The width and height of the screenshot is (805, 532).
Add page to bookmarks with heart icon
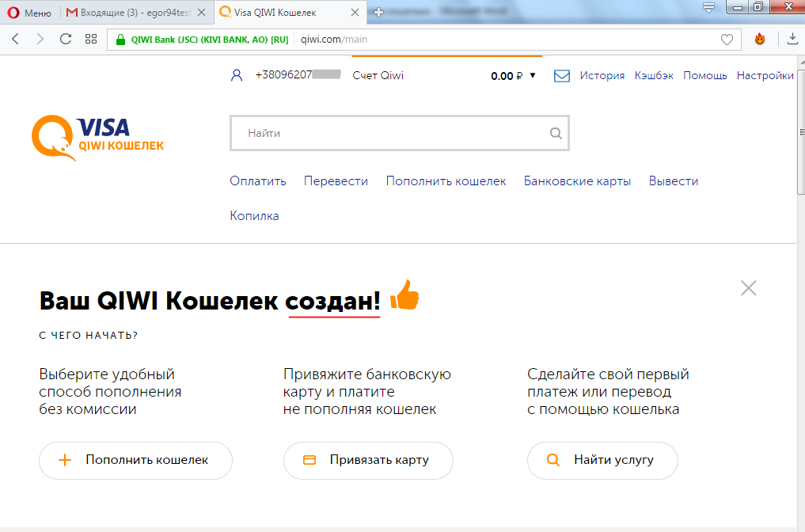[727, 40]
